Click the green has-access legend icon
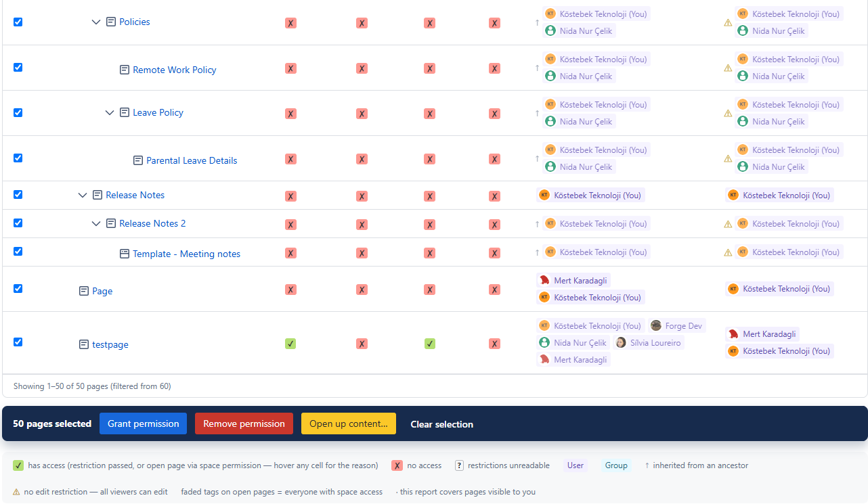868x504 pixels. [18, 465]
